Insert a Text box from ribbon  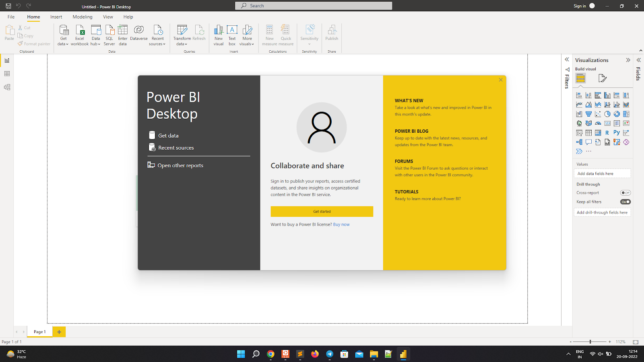coord(232,35)
